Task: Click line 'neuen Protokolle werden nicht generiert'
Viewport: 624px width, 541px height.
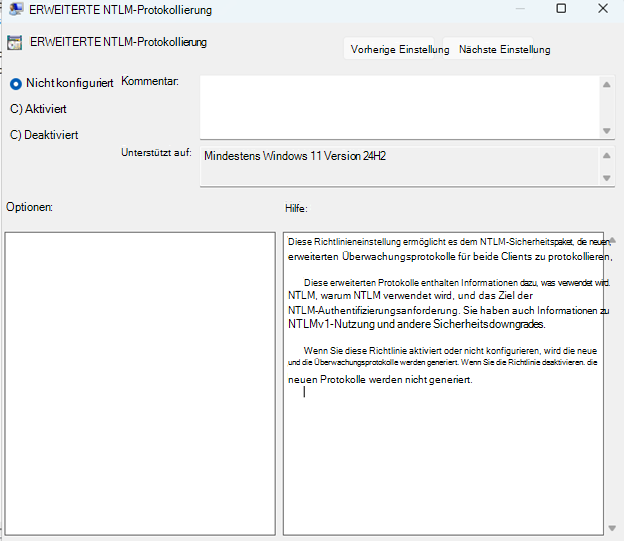Action: click(380, 379)
